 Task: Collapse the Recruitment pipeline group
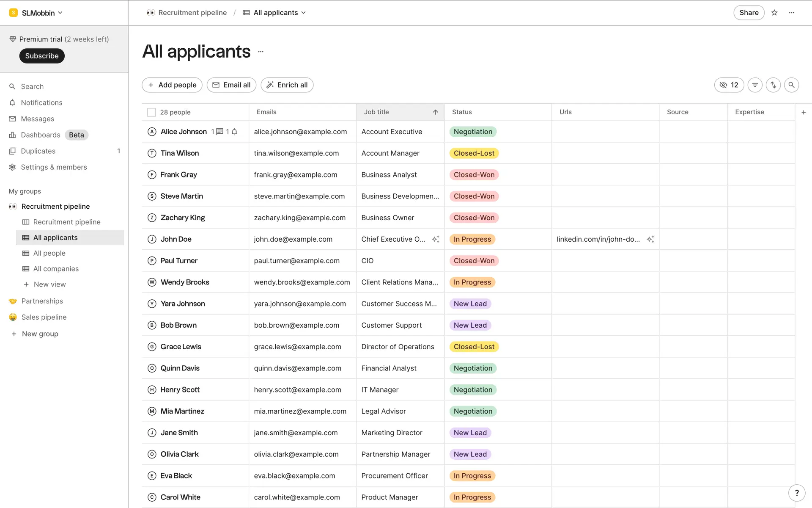point(55,206)
